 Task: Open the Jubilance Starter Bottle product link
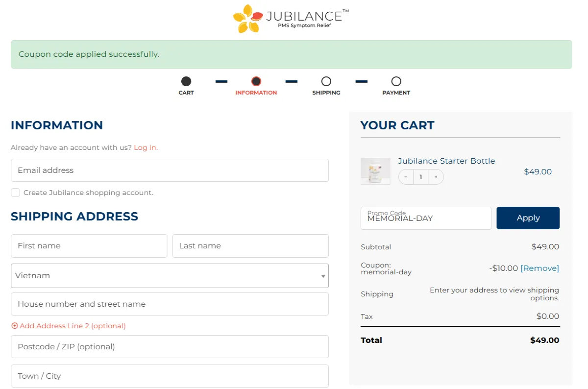tap(446, 161)
